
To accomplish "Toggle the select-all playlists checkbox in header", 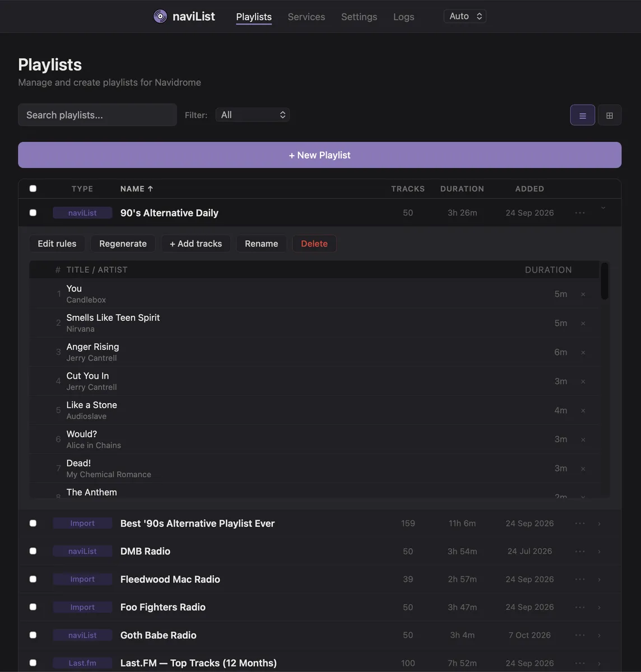I will click(33, 189).
